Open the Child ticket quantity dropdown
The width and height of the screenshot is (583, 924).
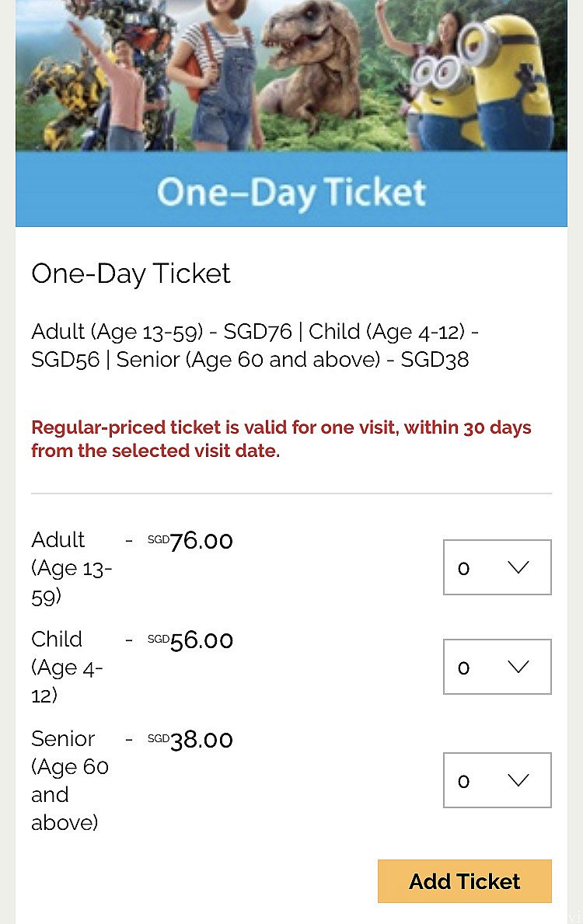coord(497,667)
